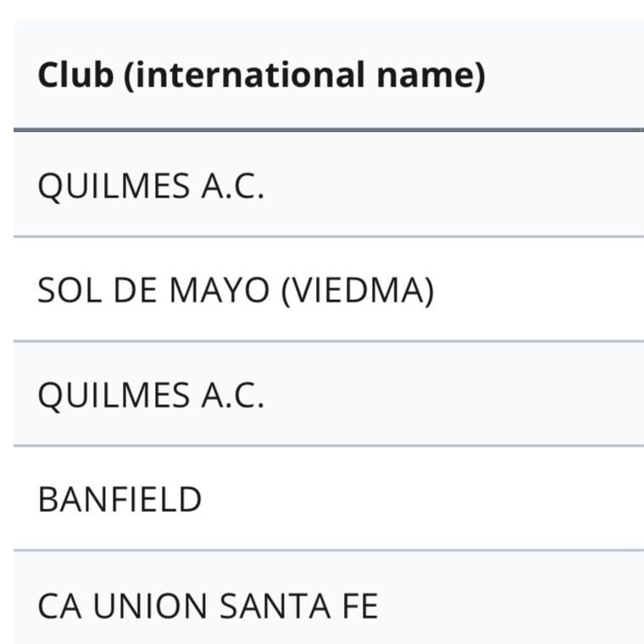Viewport: 644px width, 644px height.
Task: Select the CA UNION SANTA FE row
Action: [208, 605]
